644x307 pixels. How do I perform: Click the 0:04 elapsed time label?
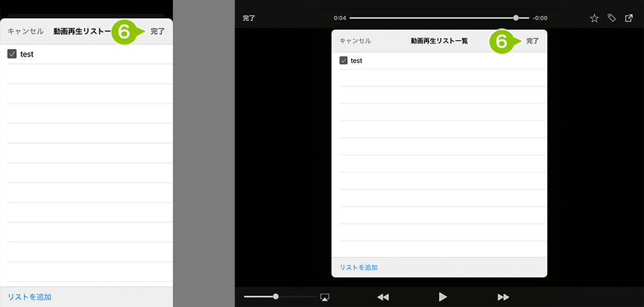click(x=340, y=18)
